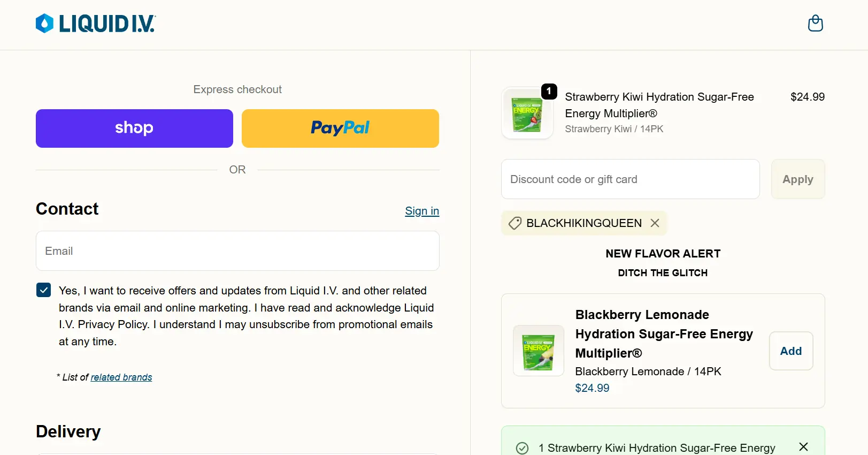Open the Strawberry Kiwi product thumbnail

click(527, 113)
